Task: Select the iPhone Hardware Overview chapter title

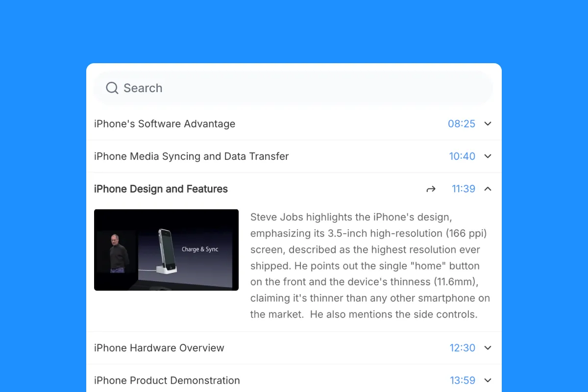Action: point(159,348)
